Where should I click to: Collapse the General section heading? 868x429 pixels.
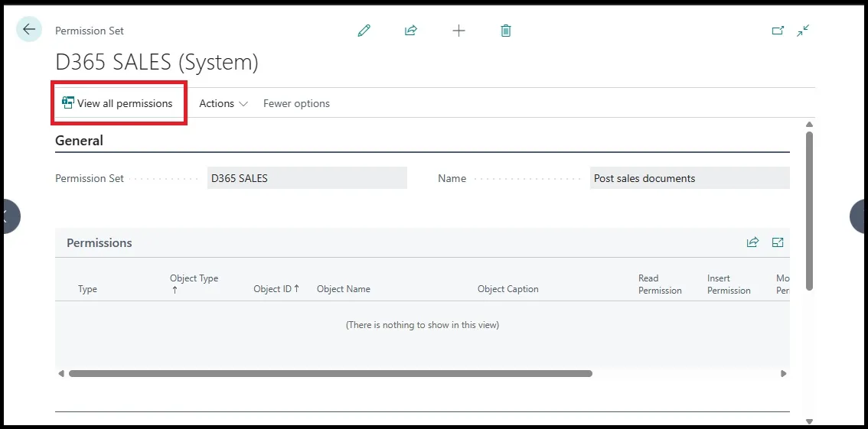pyautogui.click(x=79, y=141)
